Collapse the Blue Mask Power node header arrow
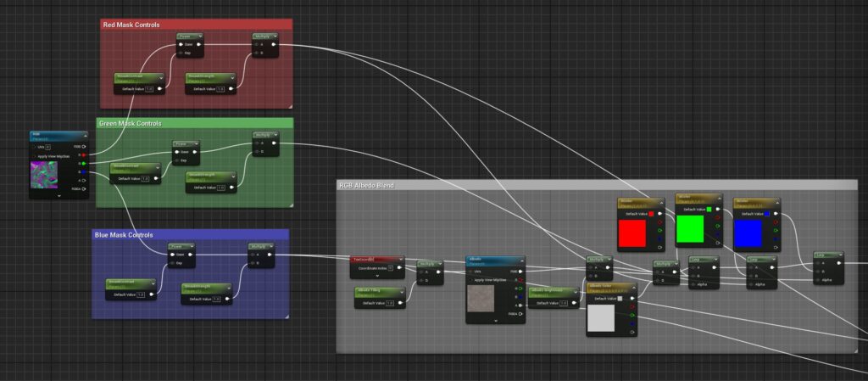 pos(191,246)
